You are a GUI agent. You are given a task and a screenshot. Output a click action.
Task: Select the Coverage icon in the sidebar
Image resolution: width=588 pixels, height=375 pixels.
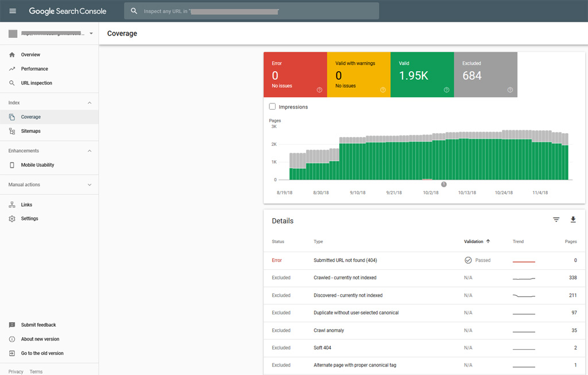[x=13, y=117]
